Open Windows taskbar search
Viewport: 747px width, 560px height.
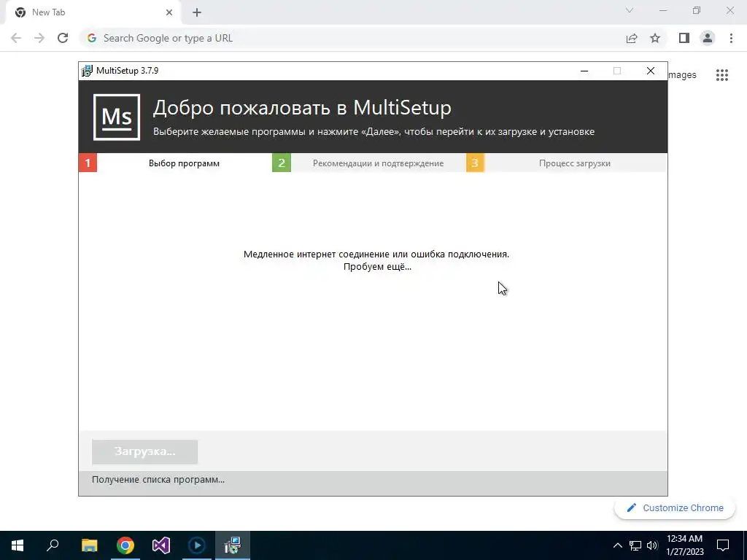point(53,545)
